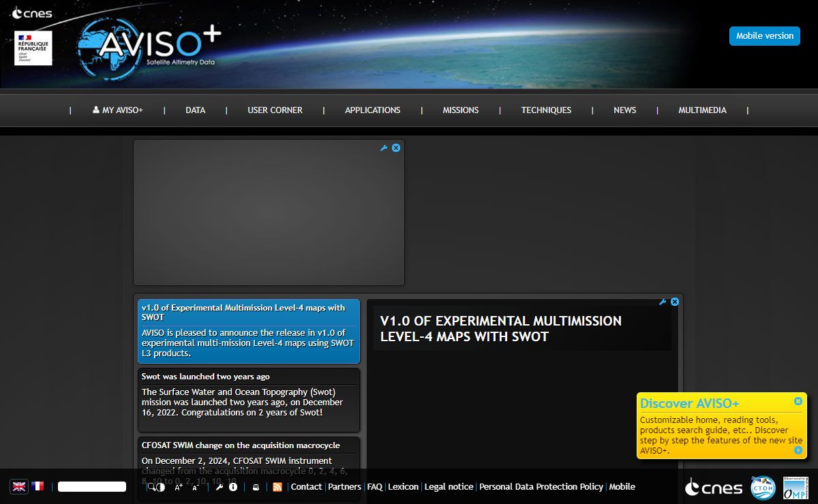Open the Legal notice footer link
The image size is (818, 504).
[x=449, y=487]
